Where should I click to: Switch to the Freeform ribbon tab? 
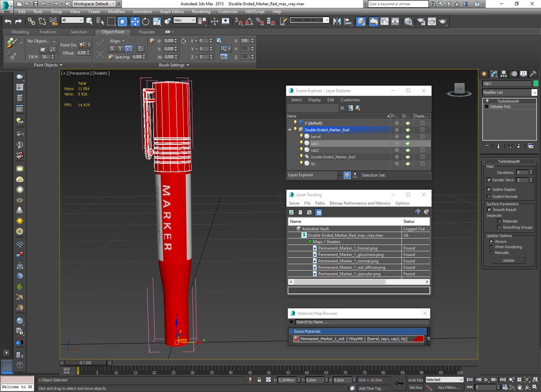48,32
